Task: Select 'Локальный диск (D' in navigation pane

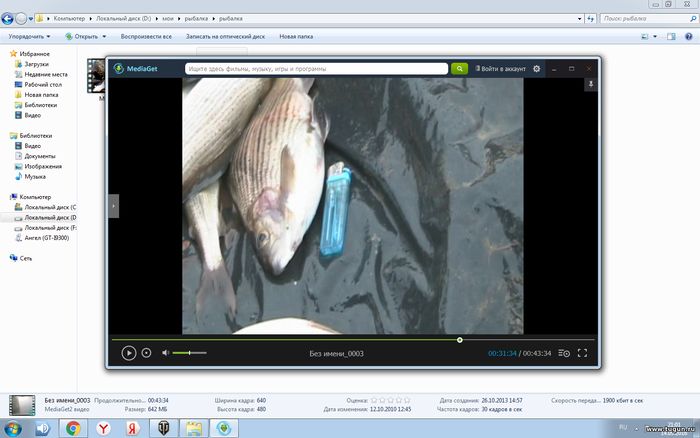Action: pos(45,217)
